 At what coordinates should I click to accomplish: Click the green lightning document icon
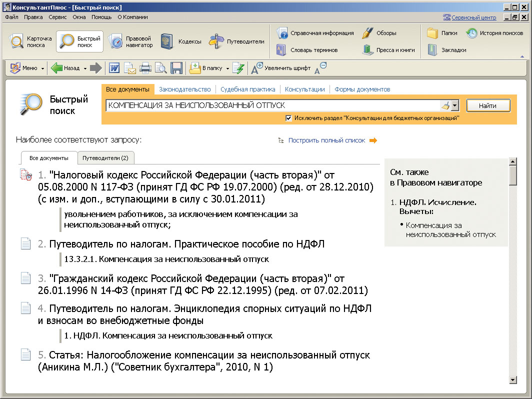click(239, 68)
